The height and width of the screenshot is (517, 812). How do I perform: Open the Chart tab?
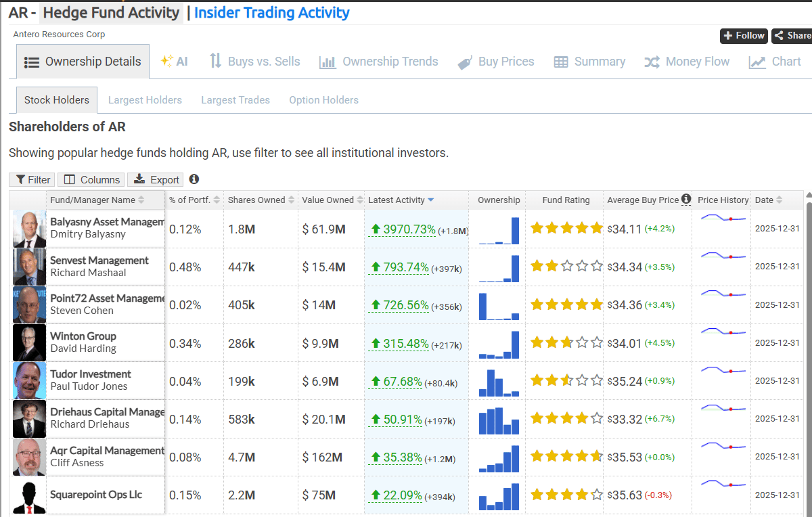point(775,62)
